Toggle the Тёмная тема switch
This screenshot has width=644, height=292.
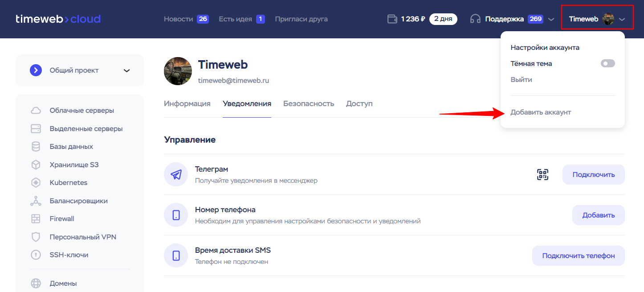607,64
